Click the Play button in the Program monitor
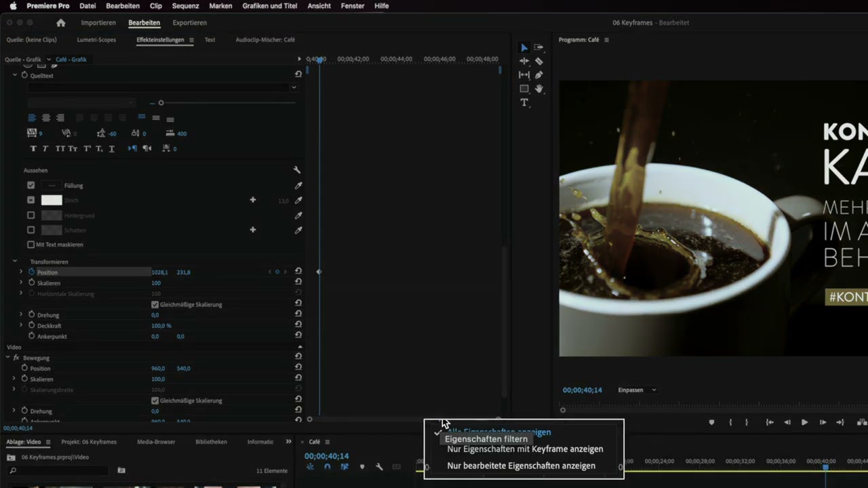The height and width of the screenshot is (488, 868). (x=804, y=422)
